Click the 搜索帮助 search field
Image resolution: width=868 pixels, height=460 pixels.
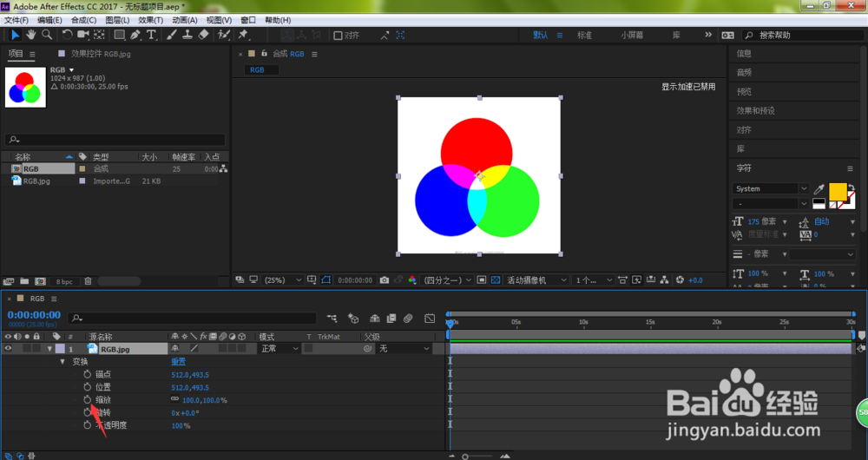coord(803,35)
